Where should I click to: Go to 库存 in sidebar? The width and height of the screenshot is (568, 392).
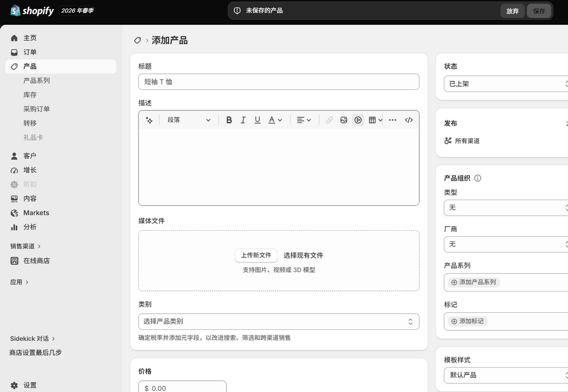[30, 95]
